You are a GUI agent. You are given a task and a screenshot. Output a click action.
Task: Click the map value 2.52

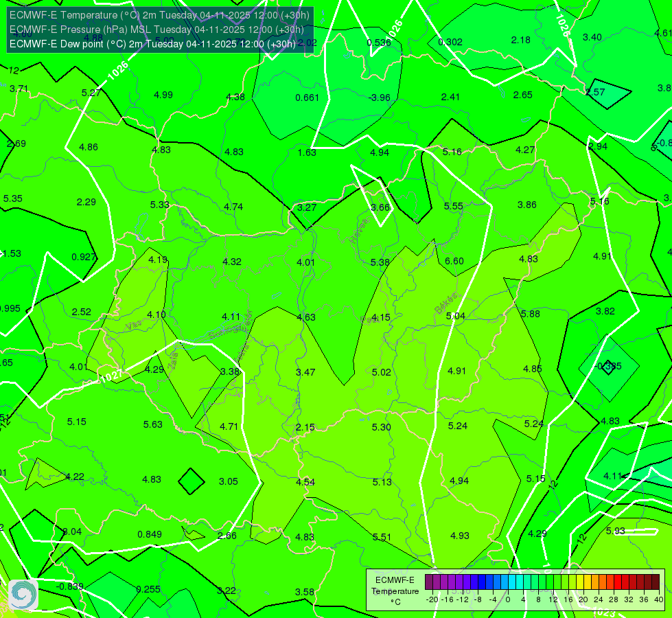[x=82, y=312]
